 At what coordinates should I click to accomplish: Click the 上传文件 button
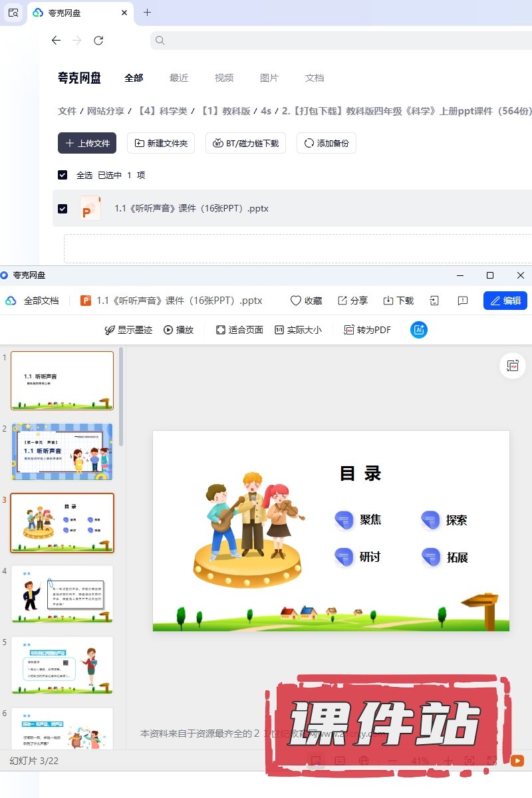tap(87, 143)
